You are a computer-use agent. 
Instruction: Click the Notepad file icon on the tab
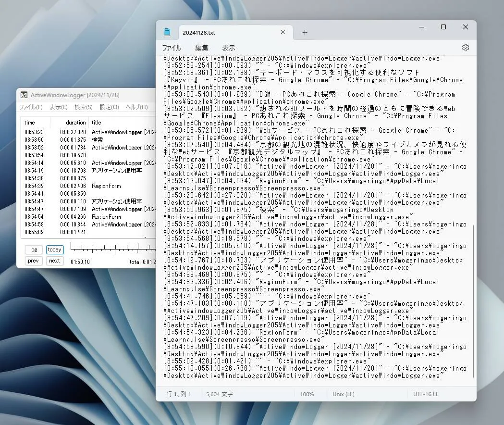point(167,31)
